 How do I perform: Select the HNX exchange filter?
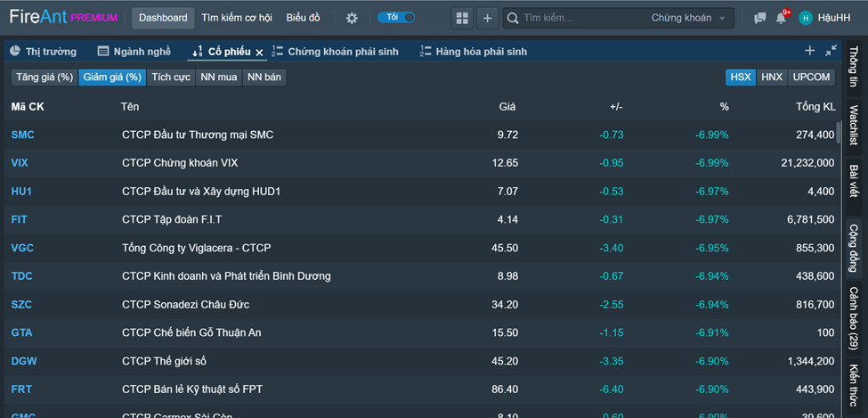tap(772, 78)
